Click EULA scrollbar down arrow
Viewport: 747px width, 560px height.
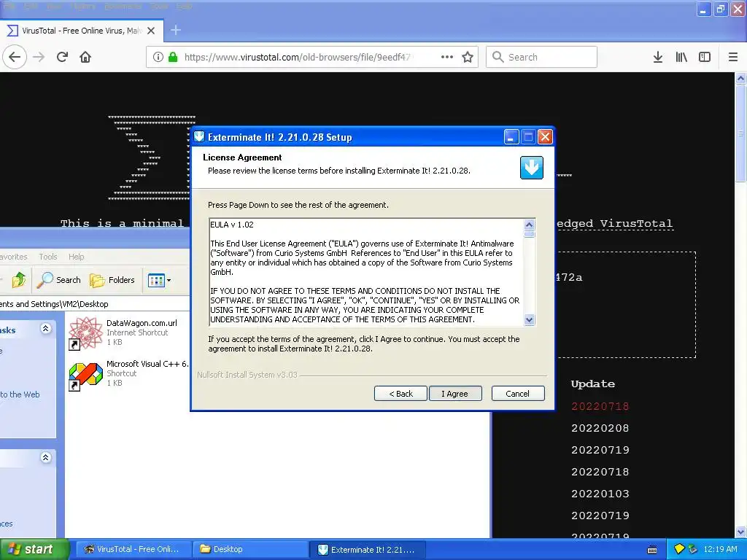click(x=530, y=320)
